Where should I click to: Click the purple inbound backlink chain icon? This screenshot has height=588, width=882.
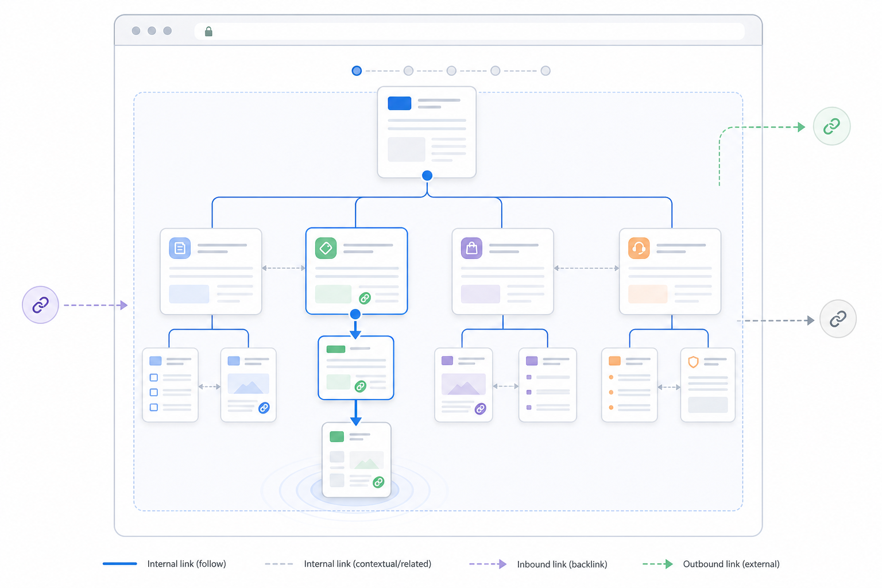[40, 305]
